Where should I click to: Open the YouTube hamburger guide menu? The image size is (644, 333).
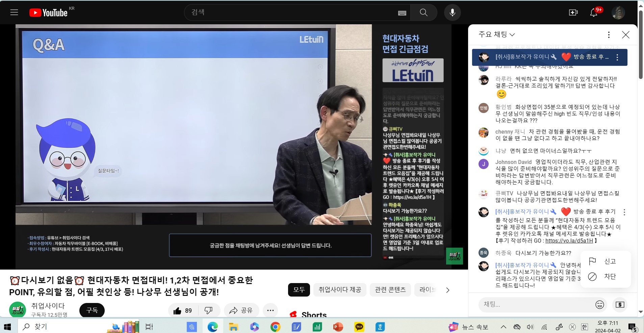[14, 12]
